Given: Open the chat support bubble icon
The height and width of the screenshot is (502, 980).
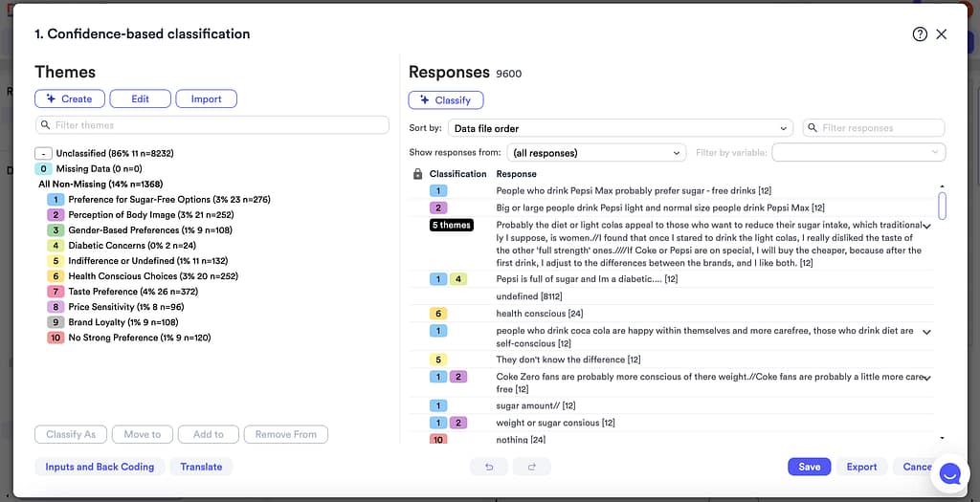Looking at the screenshot, I should coord(948,473).
